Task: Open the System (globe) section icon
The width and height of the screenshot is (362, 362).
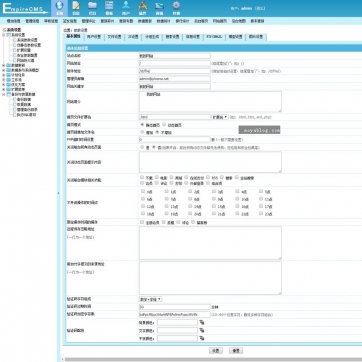Action: coord(59,8)
